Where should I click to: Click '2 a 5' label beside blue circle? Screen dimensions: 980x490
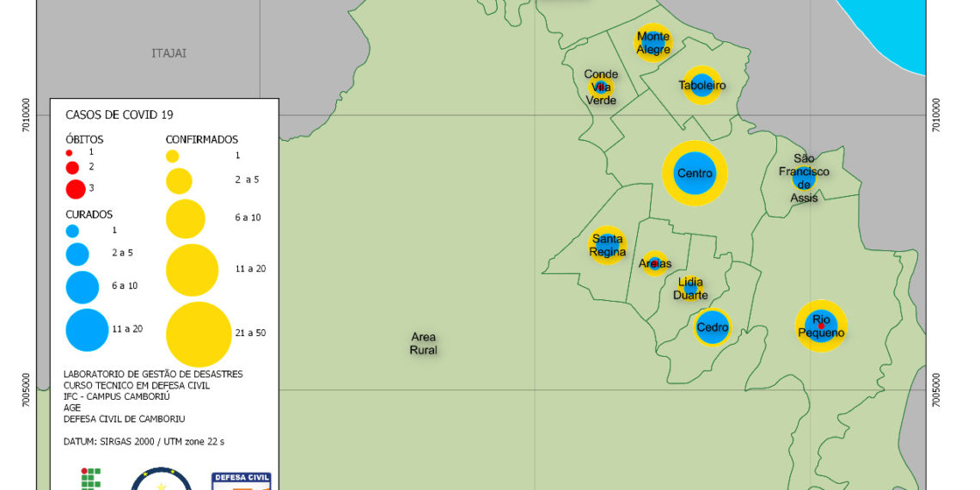pyautogui.click(x=122, y=253)
